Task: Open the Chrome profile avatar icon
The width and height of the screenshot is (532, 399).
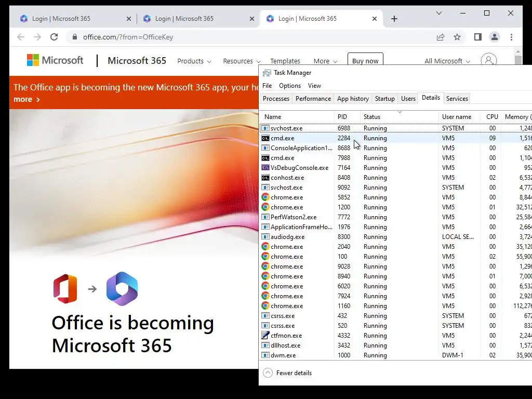Action: click(495, 37)
